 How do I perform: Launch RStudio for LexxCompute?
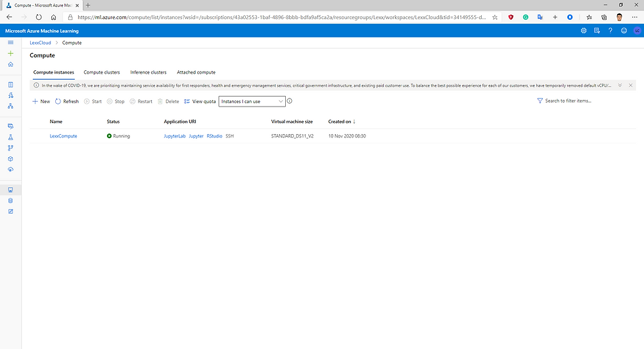214,136
